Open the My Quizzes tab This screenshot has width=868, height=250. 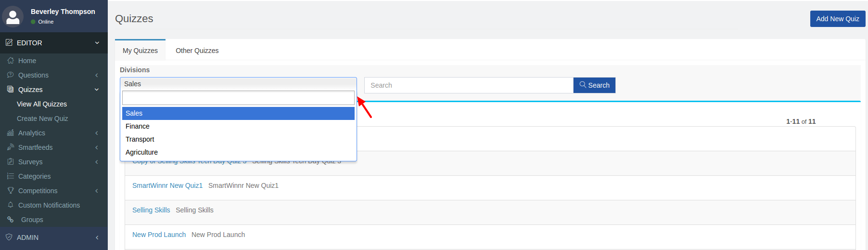(140, 51)
